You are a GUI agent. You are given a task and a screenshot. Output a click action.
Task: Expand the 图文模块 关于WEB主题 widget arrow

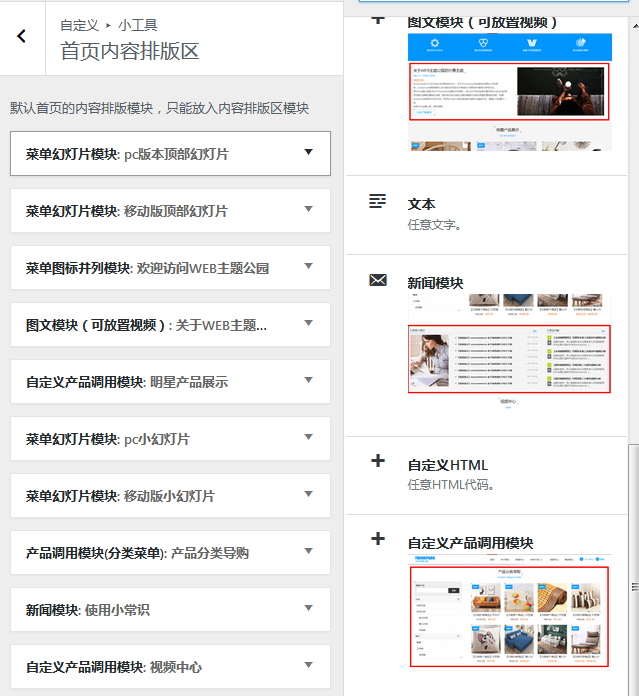tap(308, 323)
